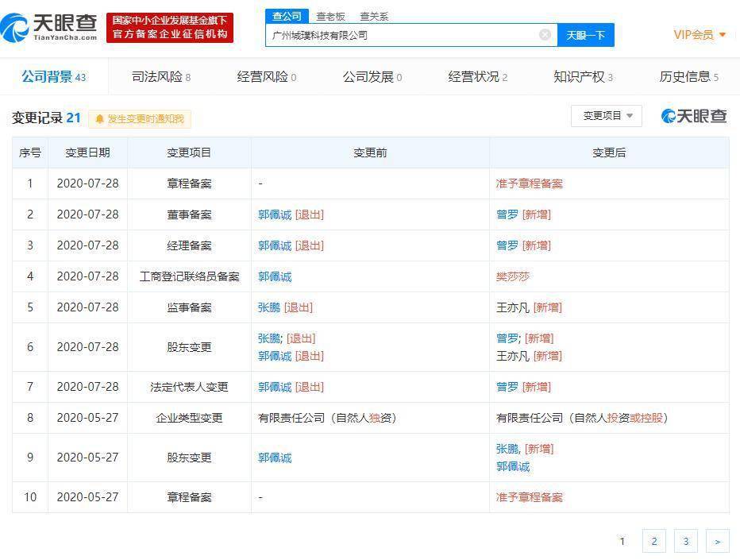Open the 经营风险 tab
The image size is (740, 560).
coord(267,76)
